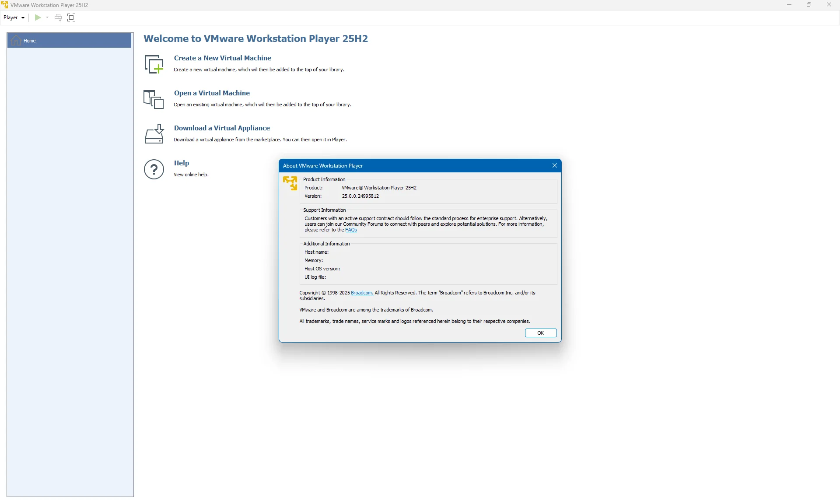Close the About VMware Workstation Player dialog
Image resolution: width=840 pixels, height=504 pixels.
click(x=555, y=166)
